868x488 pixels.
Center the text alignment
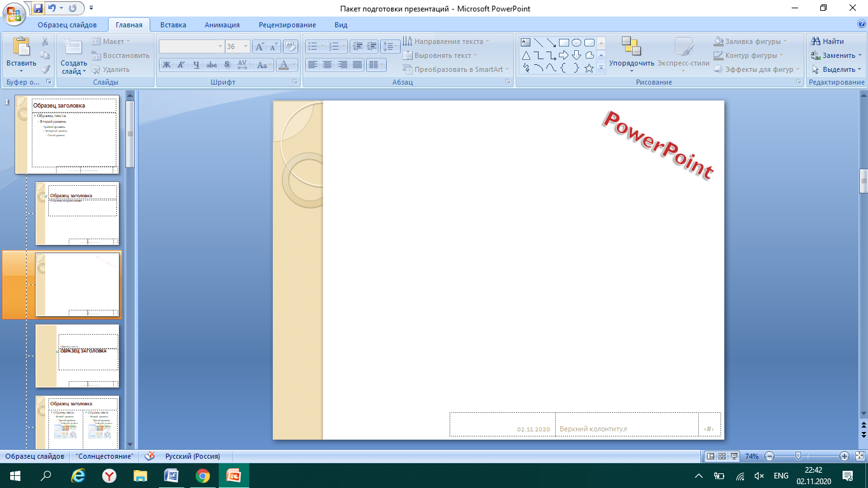327,65
